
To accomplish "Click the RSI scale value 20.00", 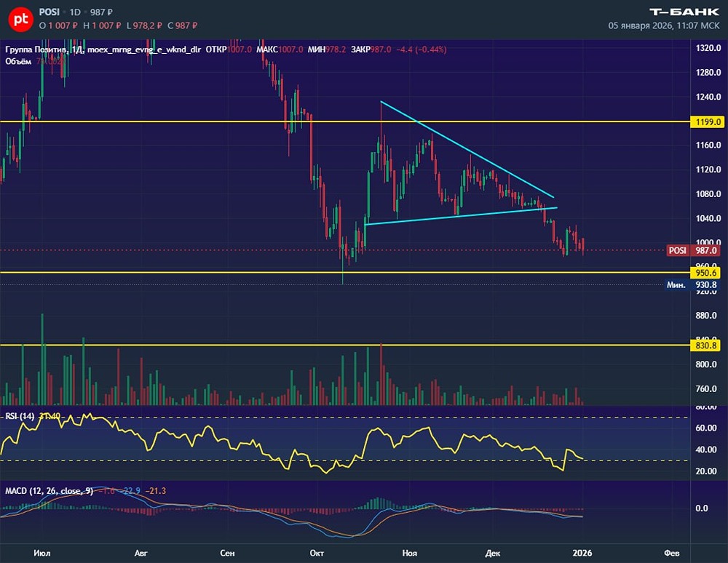I will click(x=705, y=471).
